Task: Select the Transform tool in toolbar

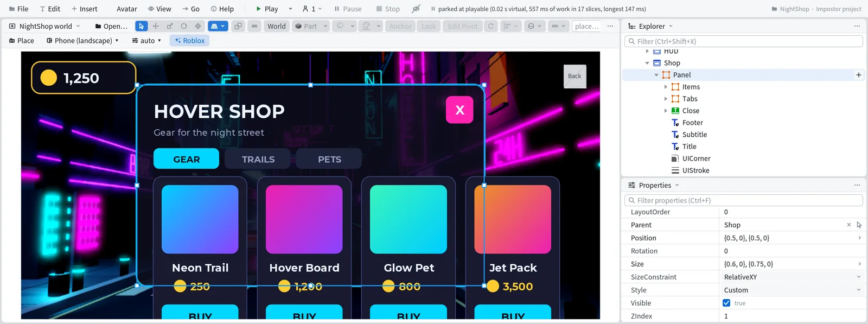Action: click(198, 26)
